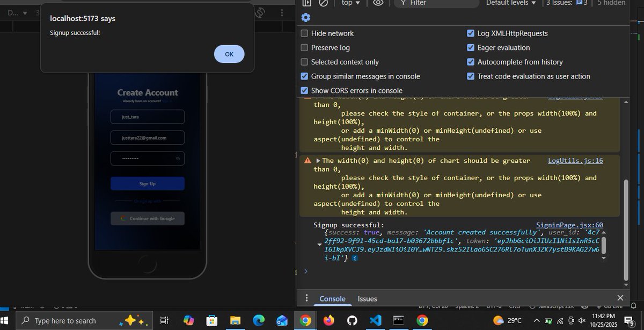Click OK on the Signup successful alert

(229, 54)
